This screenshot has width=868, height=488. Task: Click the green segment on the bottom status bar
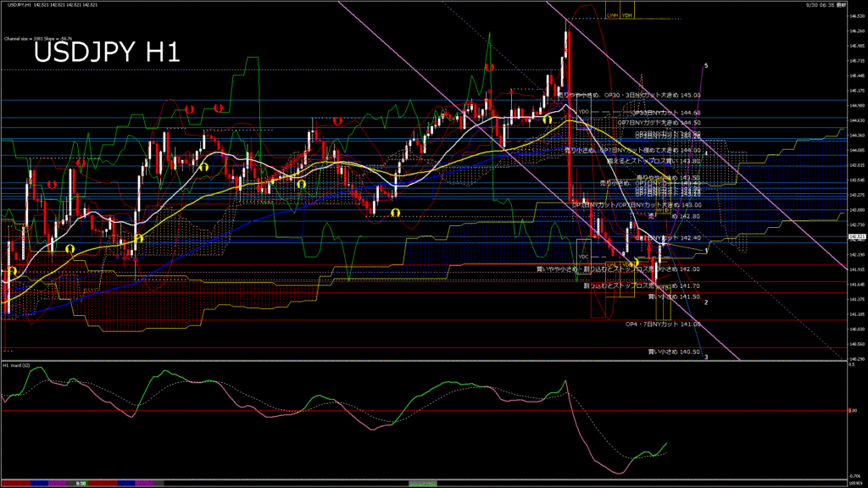[424, 484]
